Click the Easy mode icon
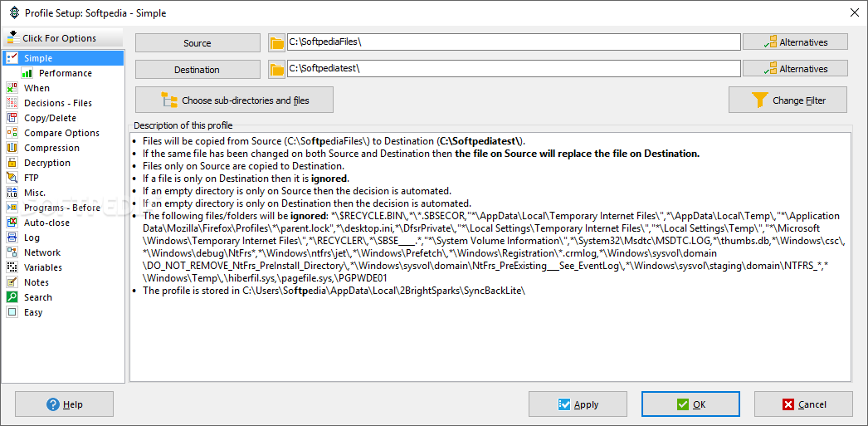 click(12, 312)
